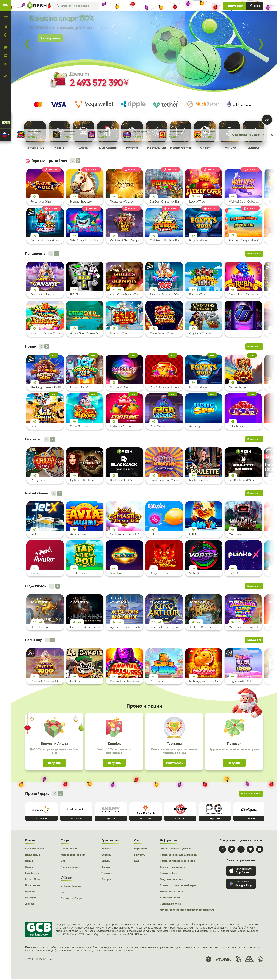Click the Активировать bonus button
The height and width of the screenshot is (980, 277).
[50, 38]
